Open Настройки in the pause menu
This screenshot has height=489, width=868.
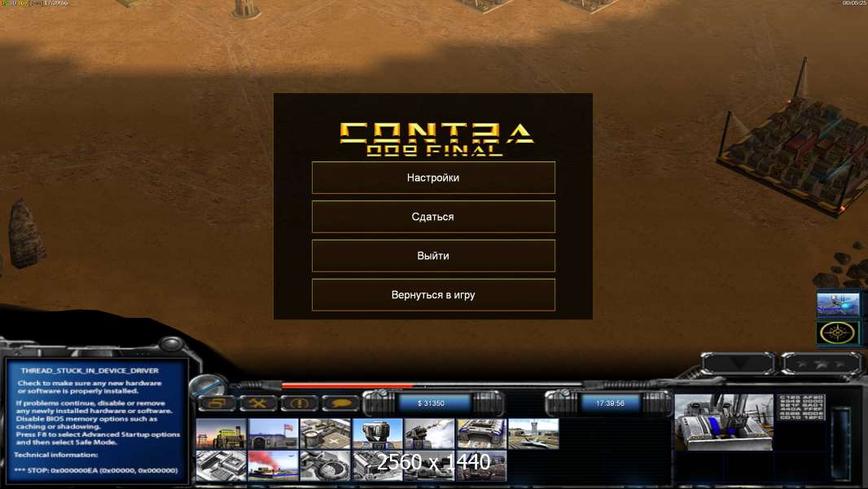pyautogui.click(x=433, y=178)
